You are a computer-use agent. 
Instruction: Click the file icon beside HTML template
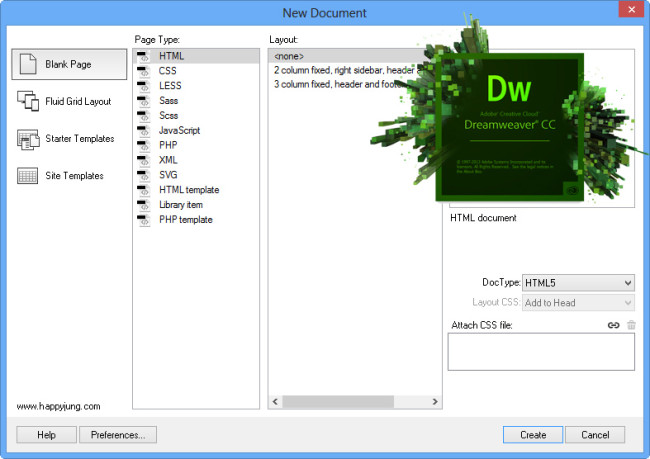point(144,190)
